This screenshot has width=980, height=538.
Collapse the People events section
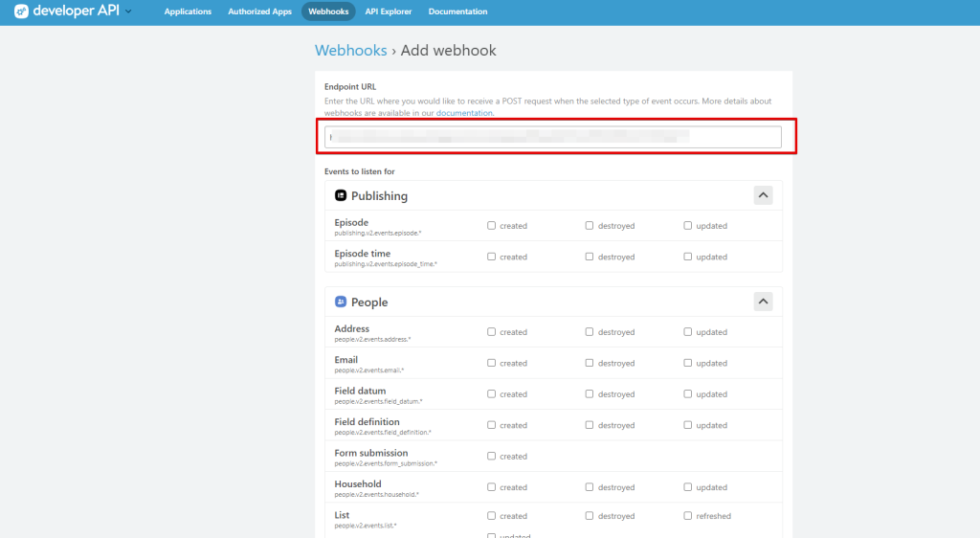pos(763,302)
